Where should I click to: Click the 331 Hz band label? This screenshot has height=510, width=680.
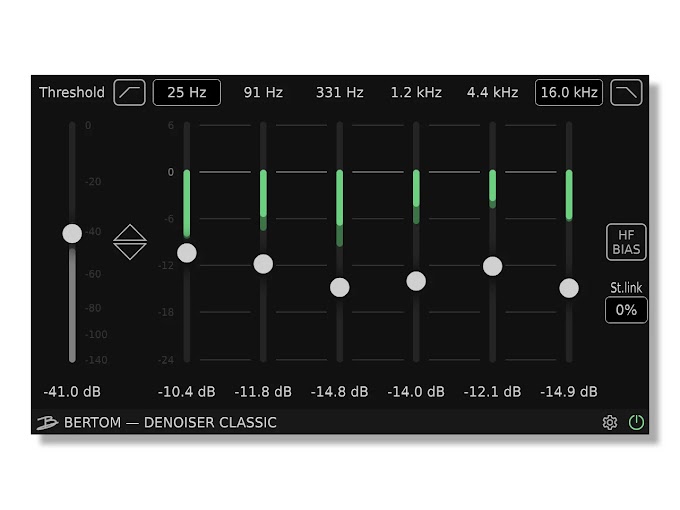coord(340,92)
